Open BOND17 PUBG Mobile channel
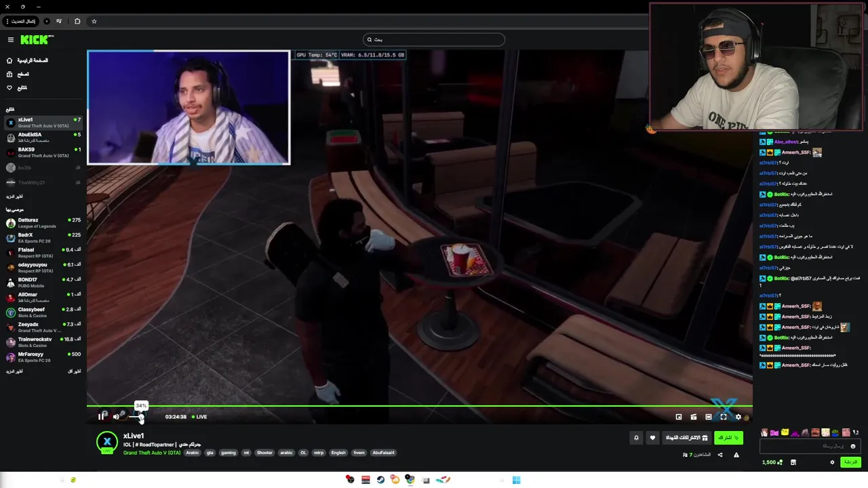This screenshot has height=488, width=868. pos(43,283)
